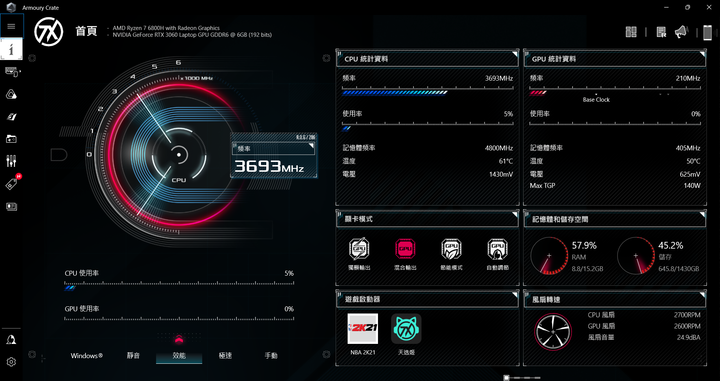
Task: Click the CPU speedometer gauge center
Action: click(179, 155)
